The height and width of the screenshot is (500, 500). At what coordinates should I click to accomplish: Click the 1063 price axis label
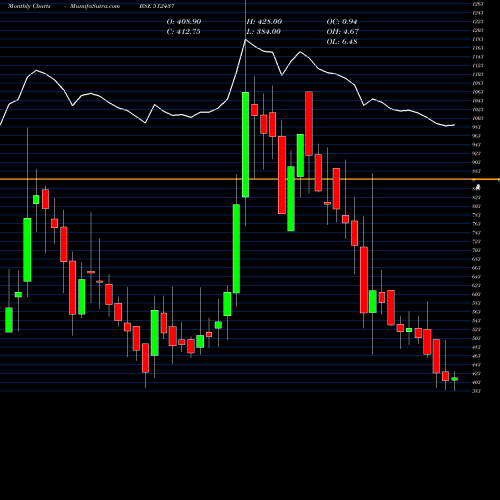coord(478,92)
